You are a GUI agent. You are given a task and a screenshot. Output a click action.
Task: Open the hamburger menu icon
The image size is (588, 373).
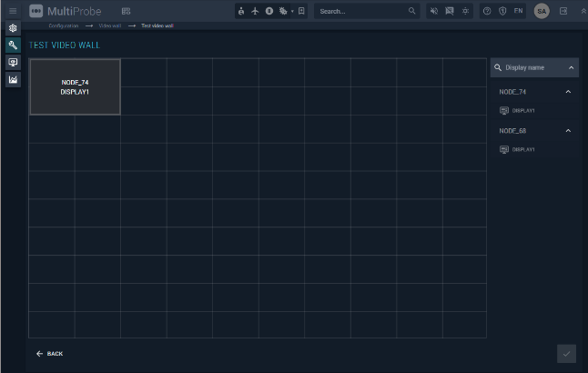13,11
